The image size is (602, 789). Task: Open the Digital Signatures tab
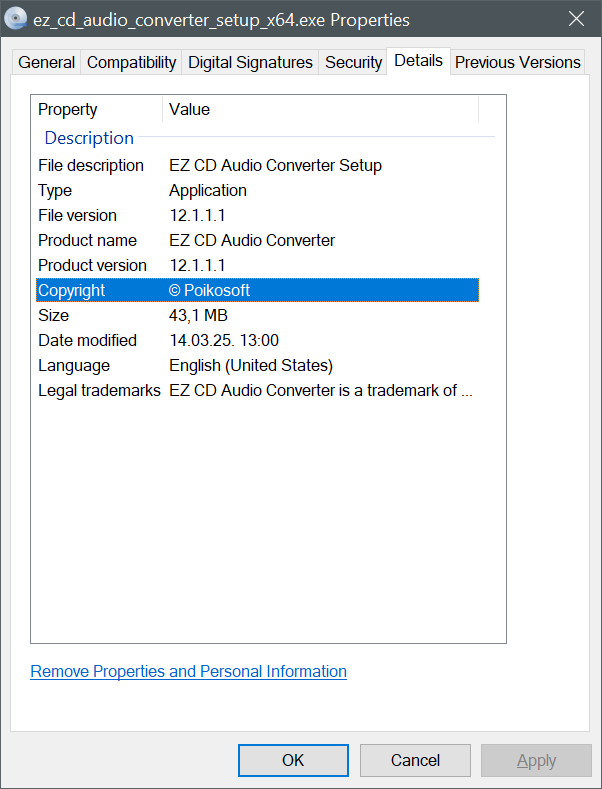click(x=250, y=62)
